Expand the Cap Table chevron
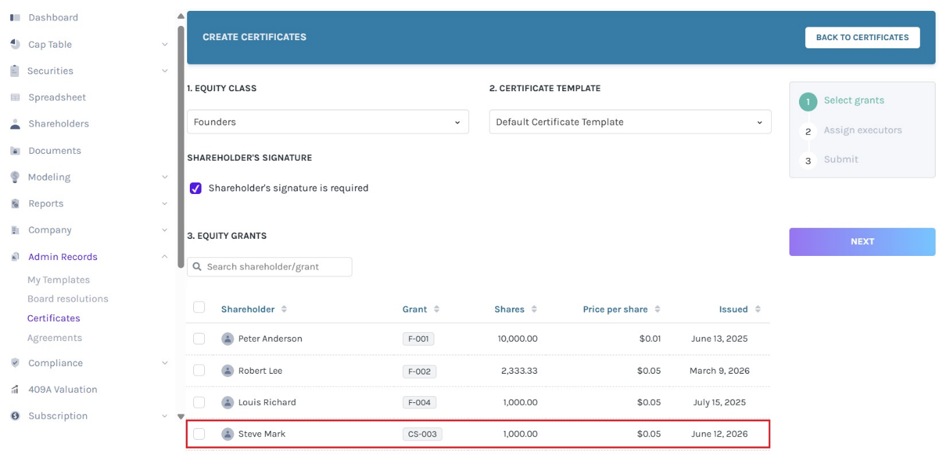This screenshot has height=454, width=939. point(165,44)
